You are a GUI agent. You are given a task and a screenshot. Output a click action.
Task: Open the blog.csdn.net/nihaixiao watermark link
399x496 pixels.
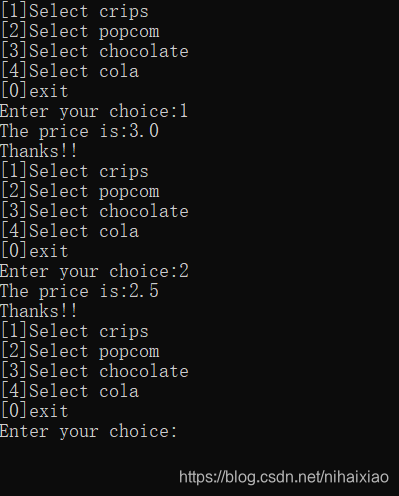[x=284, y=477]
